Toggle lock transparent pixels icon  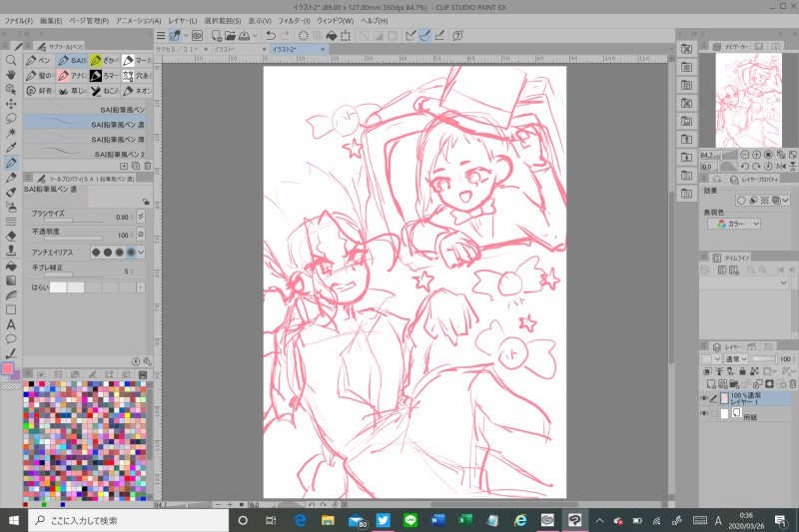point(754,371)
